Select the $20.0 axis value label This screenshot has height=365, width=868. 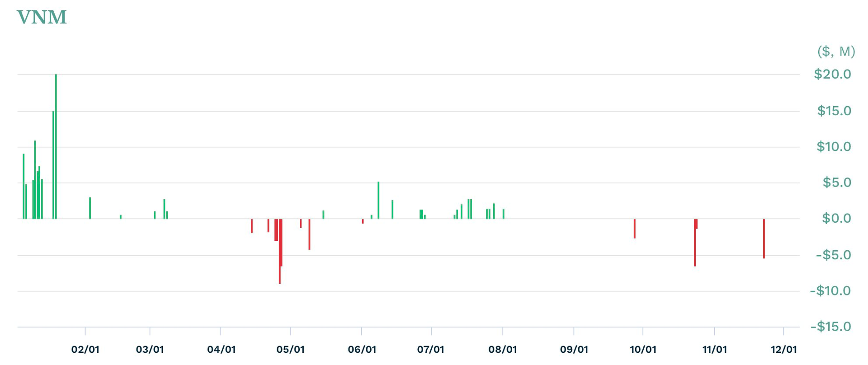pos(832,74)
